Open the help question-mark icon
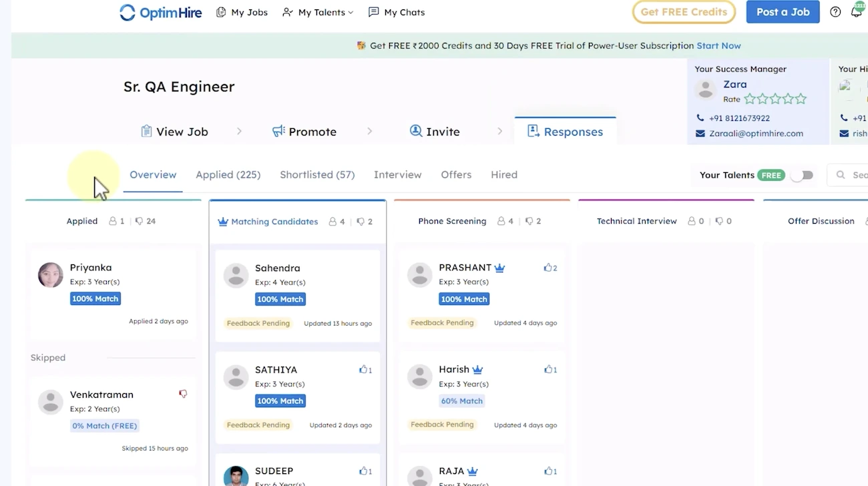The width and height of the screenshot is (868, 486). pyautogui.click(x=835, y=11)
